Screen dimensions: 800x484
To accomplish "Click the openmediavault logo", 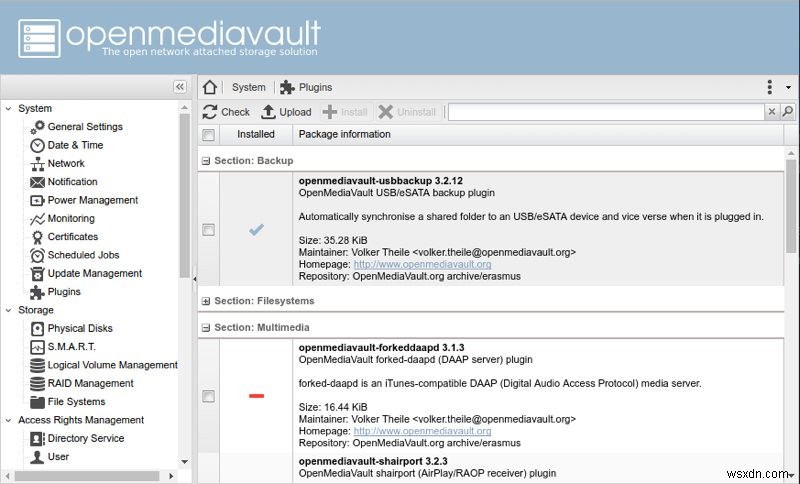I will point(169,38).
